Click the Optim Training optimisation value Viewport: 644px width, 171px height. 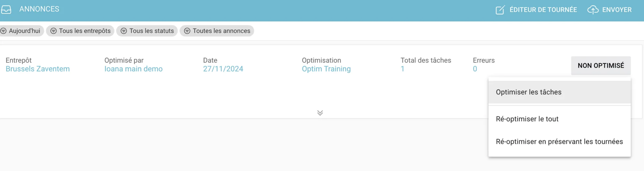click(326, 69)
